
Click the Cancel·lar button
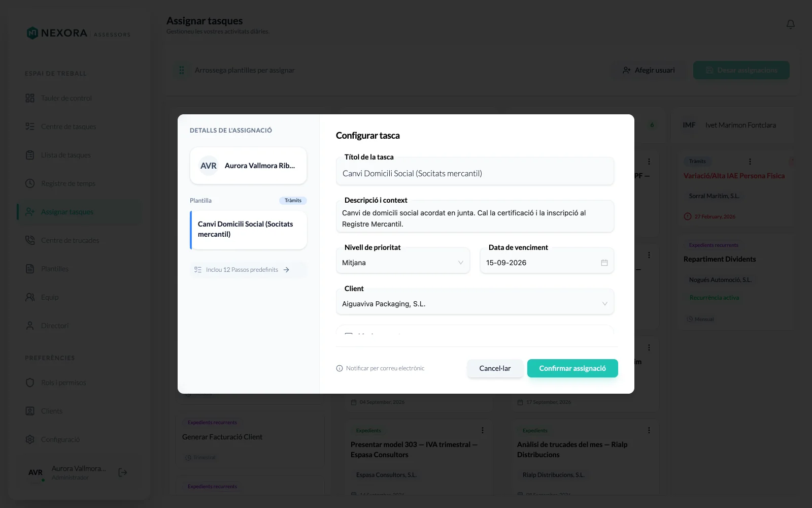[x=495, y=368]
